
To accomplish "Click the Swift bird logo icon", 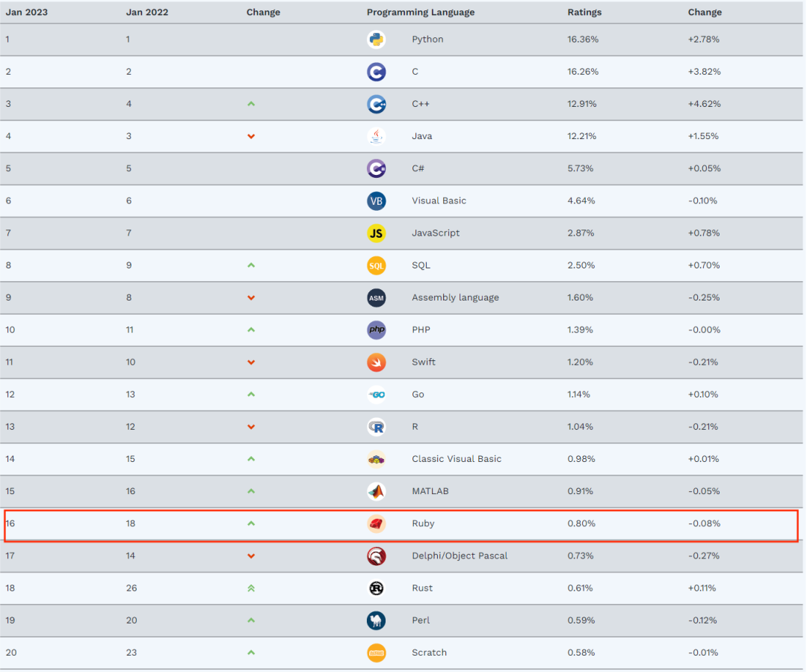I will pyautogui.click(x=377, y=362).
